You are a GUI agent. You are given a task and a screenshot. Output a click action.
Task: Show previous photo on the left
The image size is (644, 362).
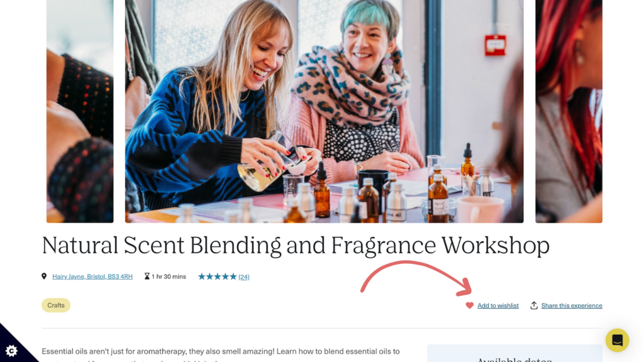[x=80, y=111]
